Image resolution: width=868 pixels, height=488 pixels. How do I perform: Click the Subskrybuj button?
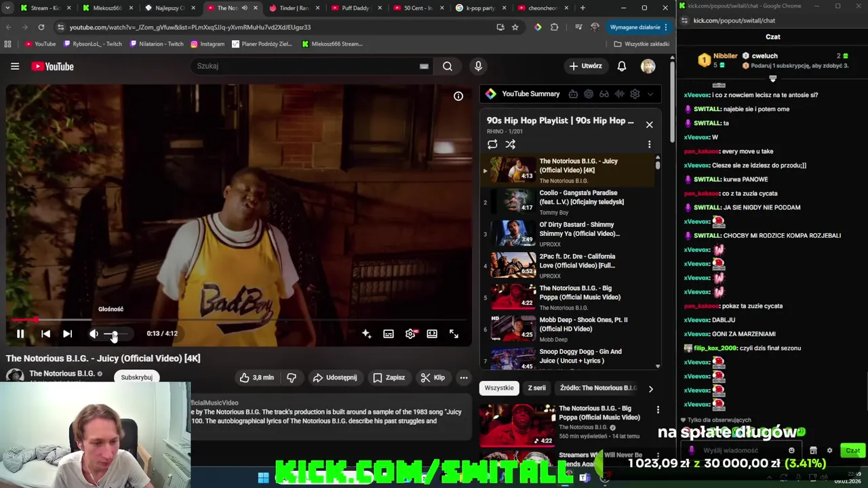(136, 378)
